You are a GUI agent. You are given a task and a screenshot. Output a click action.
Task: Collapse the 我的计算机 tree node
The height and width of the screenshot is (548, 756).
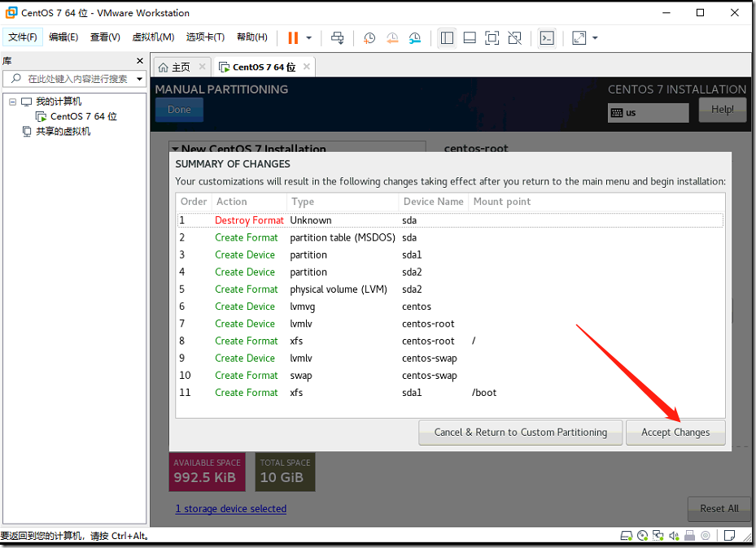click(x=12, y=102)
